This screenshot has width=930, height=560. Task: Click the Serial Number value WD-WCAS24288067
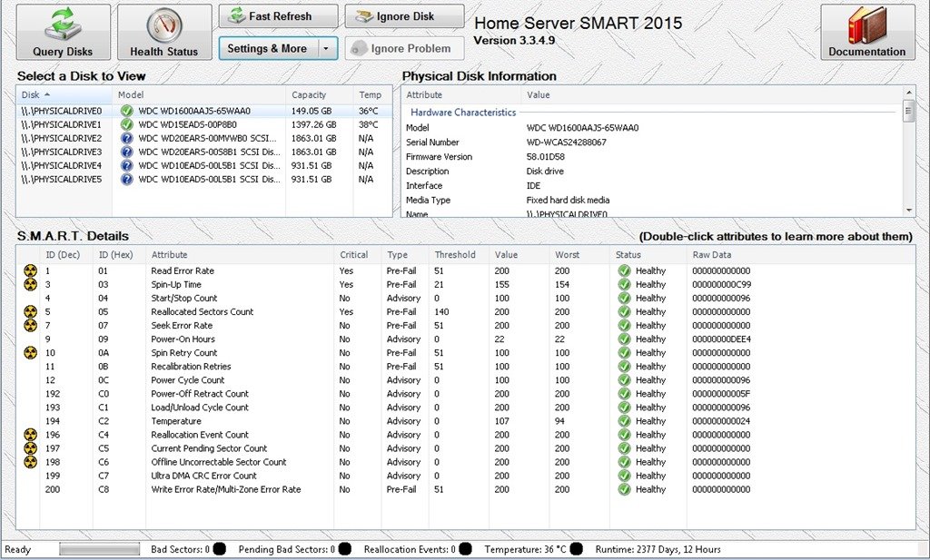pos(567,142)
